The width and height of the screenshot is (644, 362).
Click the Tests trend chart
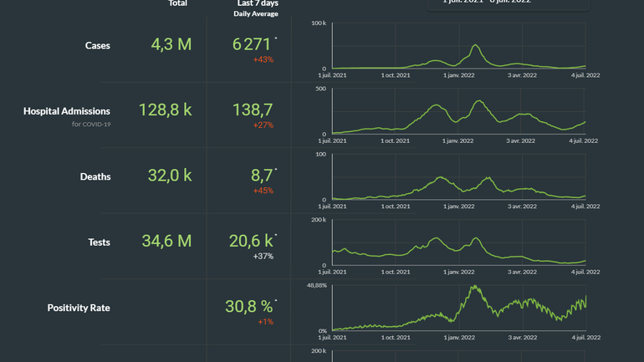[458, 243]
